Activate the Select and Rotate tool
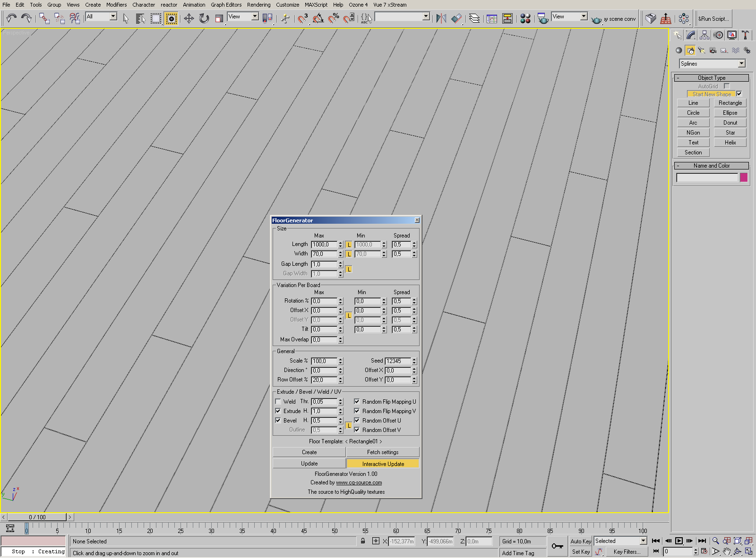 pyautogui.click(x=204, y=18)
